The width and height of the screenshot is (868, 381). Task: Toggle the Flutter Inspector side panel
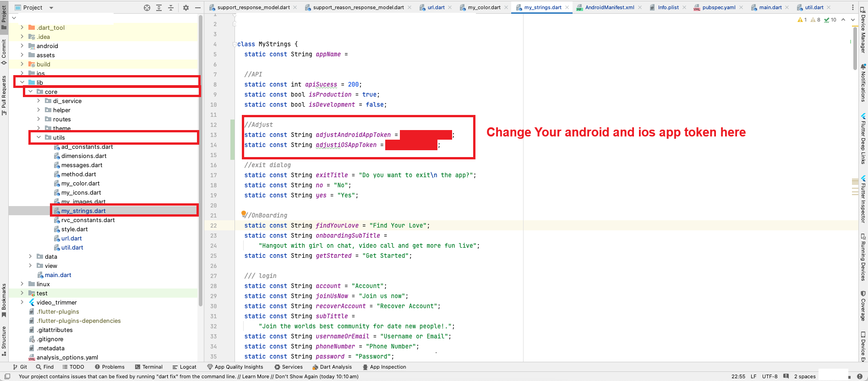click(863, 199)
